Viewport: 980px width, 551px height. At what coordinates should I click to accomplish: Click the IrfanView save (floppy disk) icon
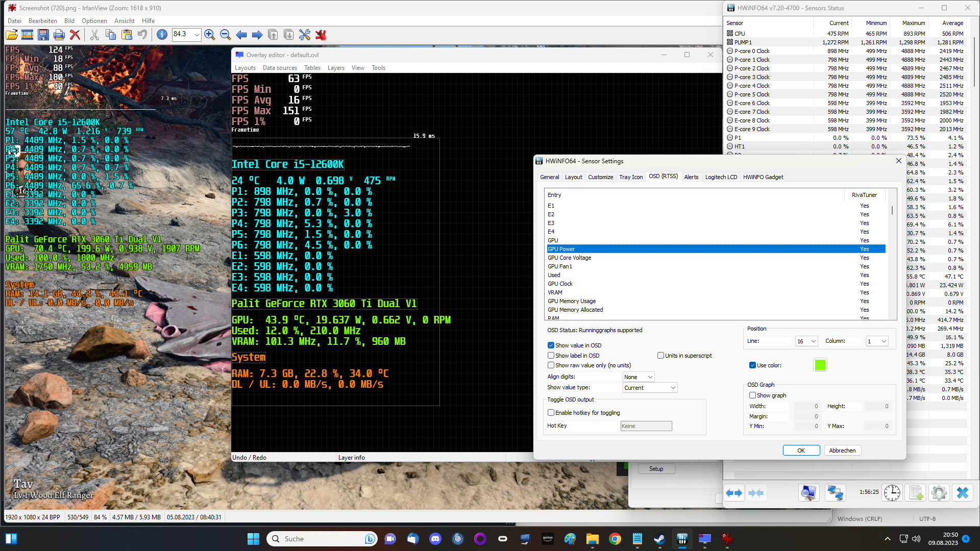tap(43, 35)
